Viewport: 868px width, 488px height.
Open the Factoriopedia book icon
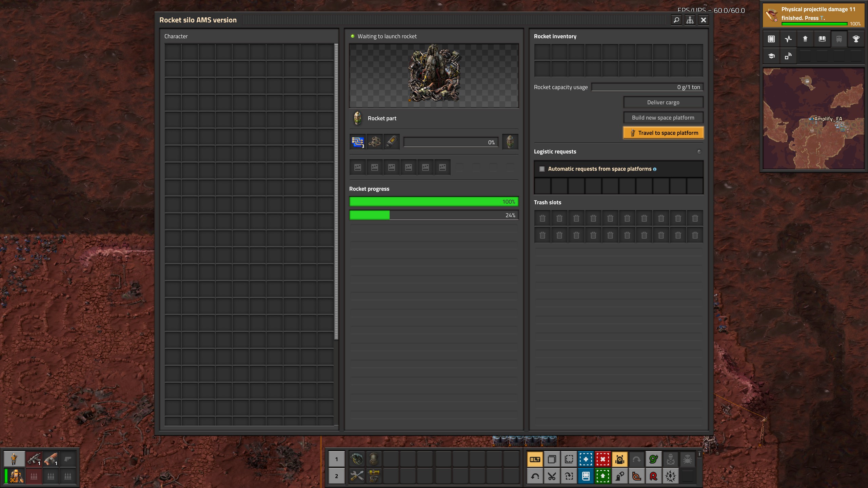click(x=822, y=39)
